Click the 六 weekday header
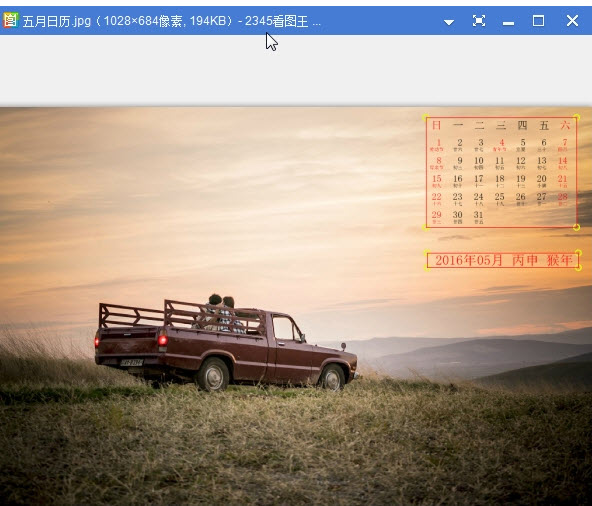Screen dimensions: 592x506 [565, 125]
